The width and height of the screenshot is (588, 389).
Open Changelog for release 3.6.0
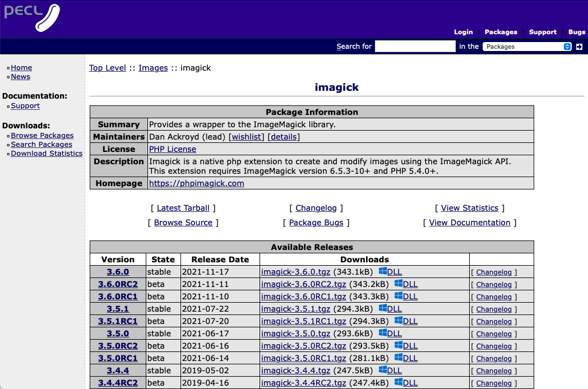point(494,272)
